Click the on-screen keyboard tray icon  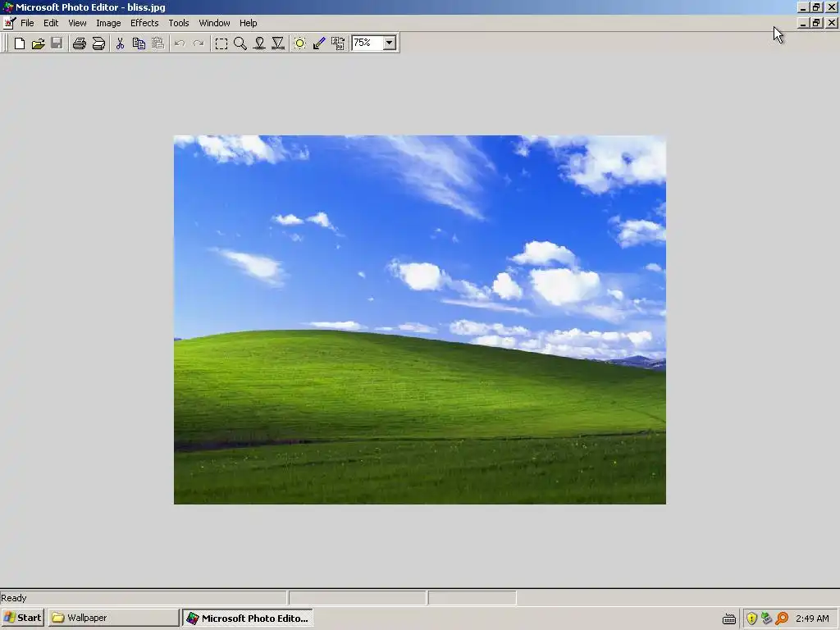click(729, 619)
